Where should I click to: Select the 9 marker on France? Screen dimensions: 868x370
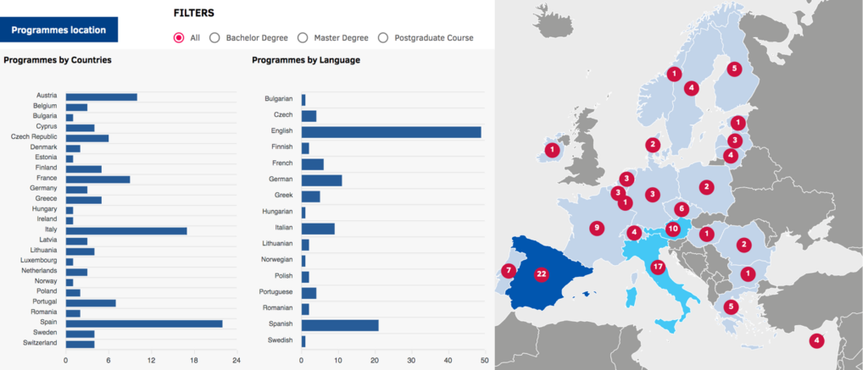pos(596,227)
